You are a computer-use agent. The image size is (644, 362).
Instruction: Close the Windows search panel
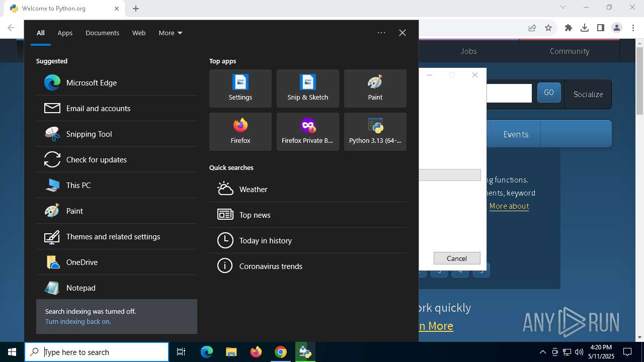click(403, 33)
